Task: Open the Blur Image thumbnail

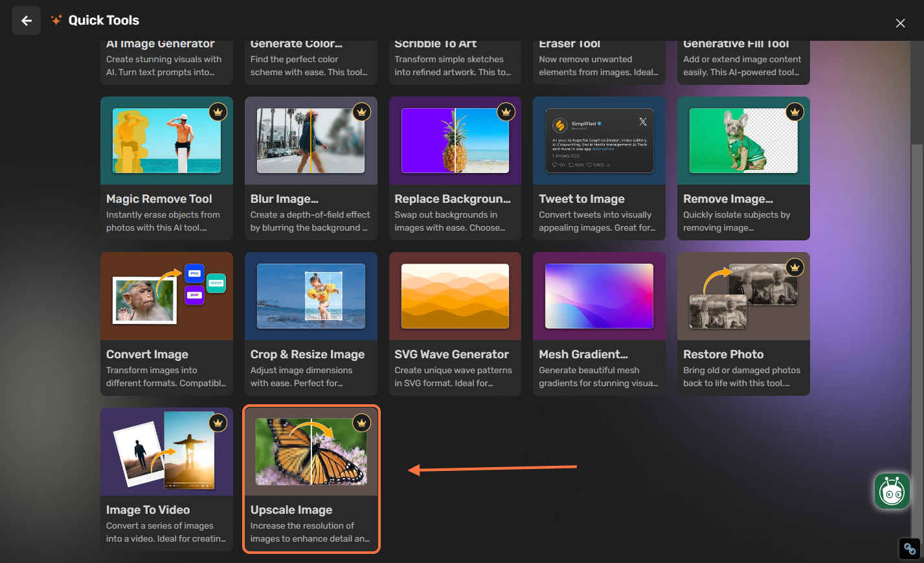Action: pos(311,141)
